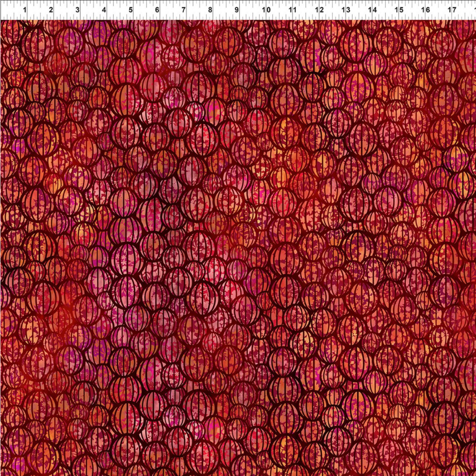Click the ruler number "3"

pyautogui.click(x=77, y=10)
